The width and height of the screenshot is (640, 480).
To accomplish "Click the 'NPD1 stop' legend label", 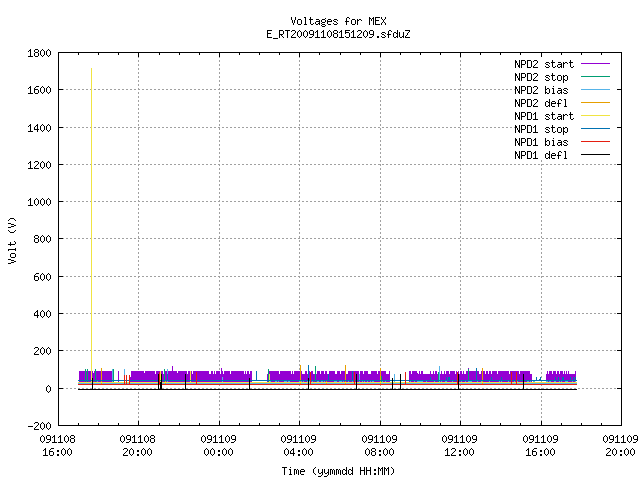I will point(541,129).
